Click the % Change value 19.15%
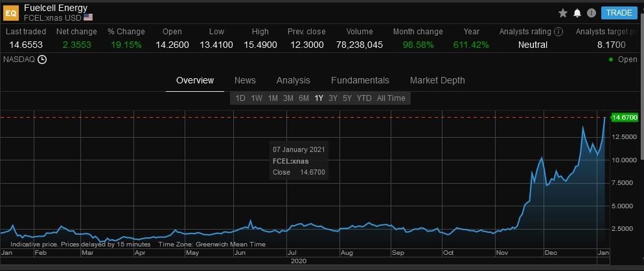644x271 pixels. click(126, 45)
